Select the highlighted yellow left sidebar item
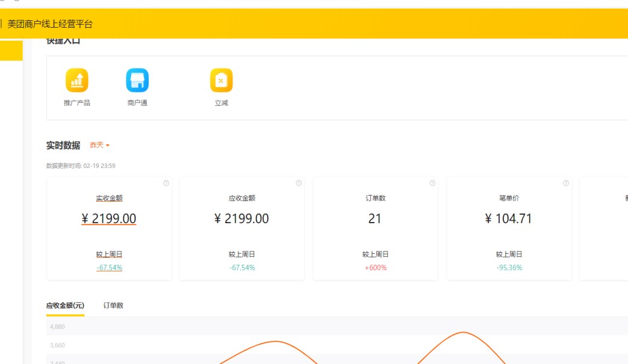 click(11, 51)
